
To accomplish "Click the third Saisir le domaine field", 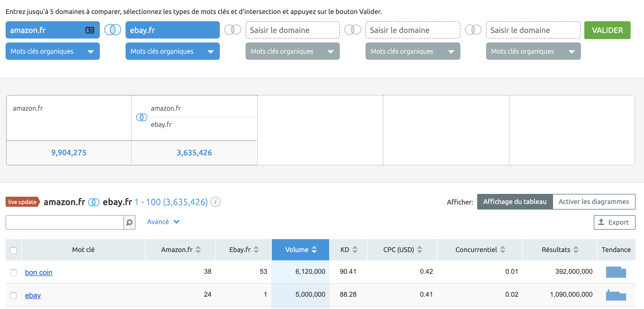I will (293, 30).
